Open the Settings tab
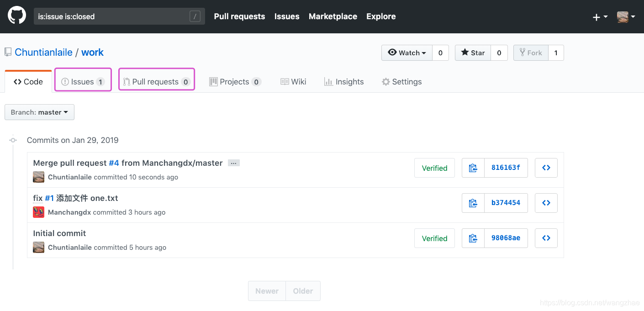 coord(402,82)
